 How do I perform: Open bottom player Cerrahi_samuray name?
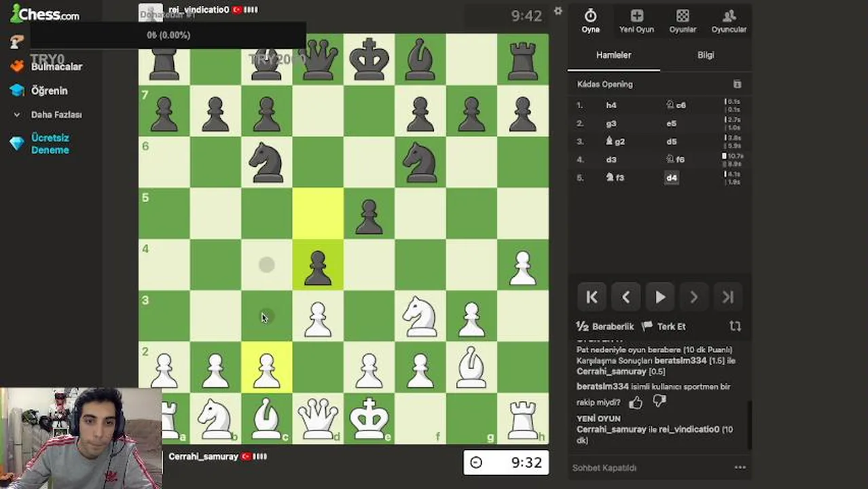tap(203, 456)
